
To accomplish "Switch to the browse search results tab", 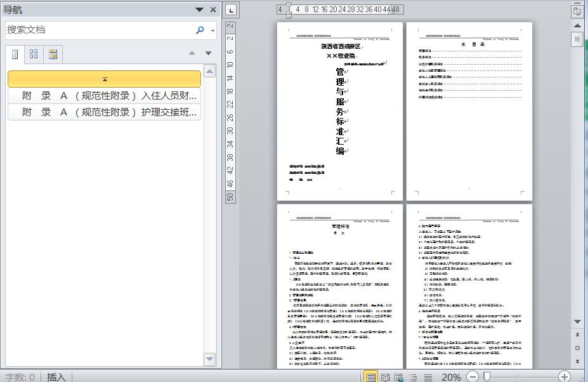I will coord(53,54).
